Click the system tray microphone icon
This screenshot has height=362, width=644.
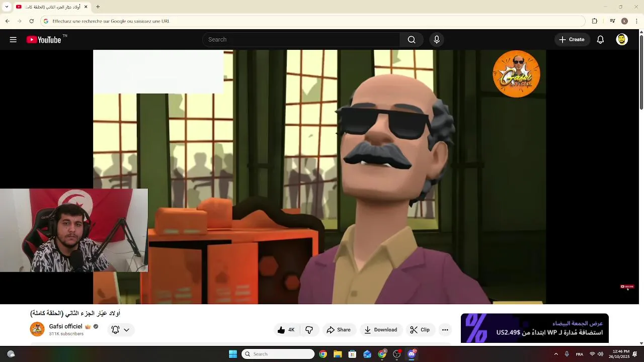[x=567, y=354]
